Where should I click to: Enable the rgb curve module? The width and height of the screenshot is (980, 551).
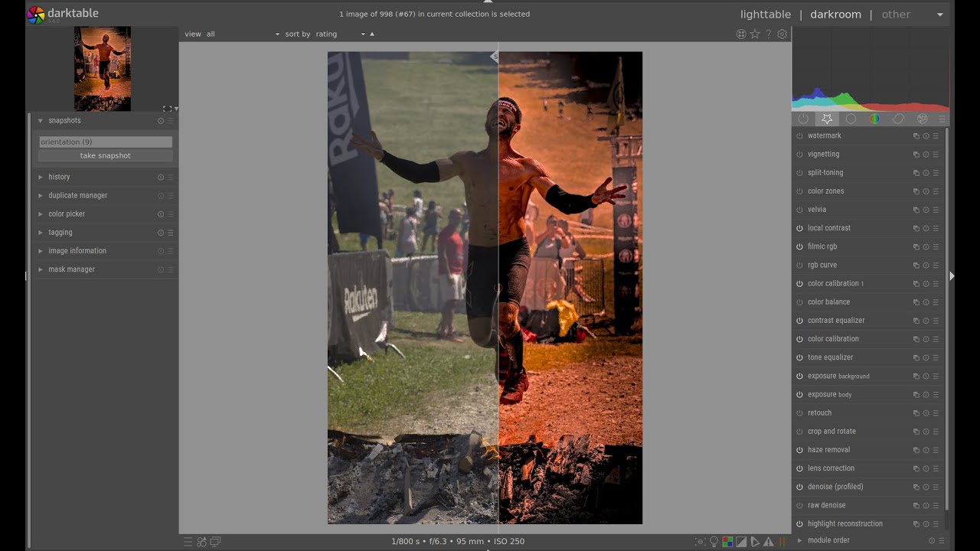tap(799, 265)
